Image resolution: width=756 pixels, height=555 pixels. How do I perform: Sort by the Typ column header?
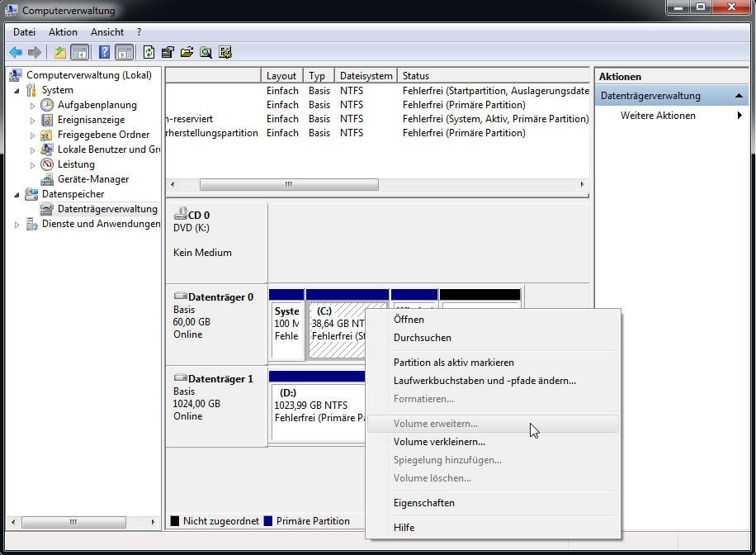(x=319, y=76)
